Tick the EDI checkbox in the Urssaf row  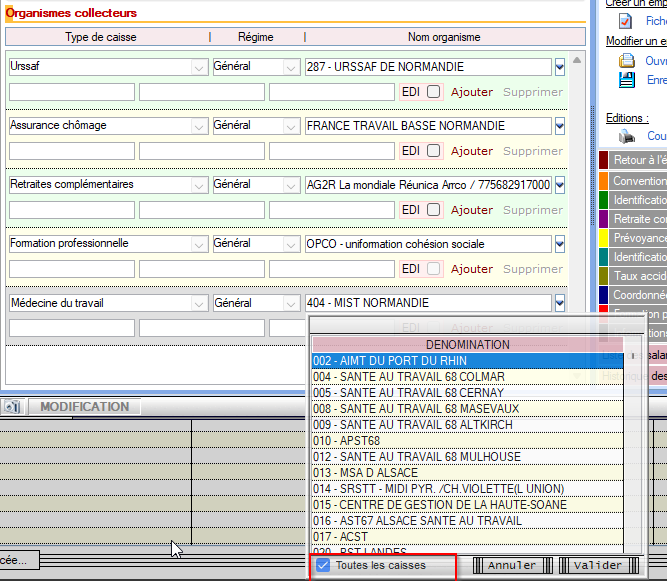(433, 92)
